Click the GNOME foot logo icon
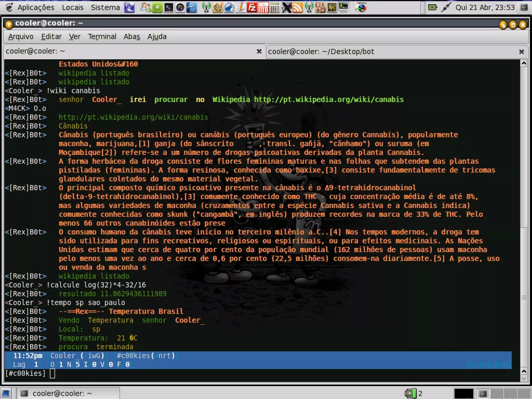This screenshot has height=399, width=532. (x=9, y=7)
